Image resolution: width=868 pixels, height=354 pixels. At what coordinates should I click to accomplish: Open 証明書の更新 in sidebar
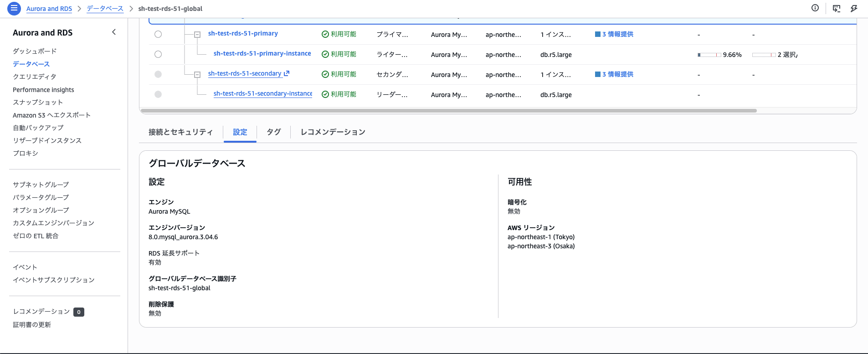[32, 324]
